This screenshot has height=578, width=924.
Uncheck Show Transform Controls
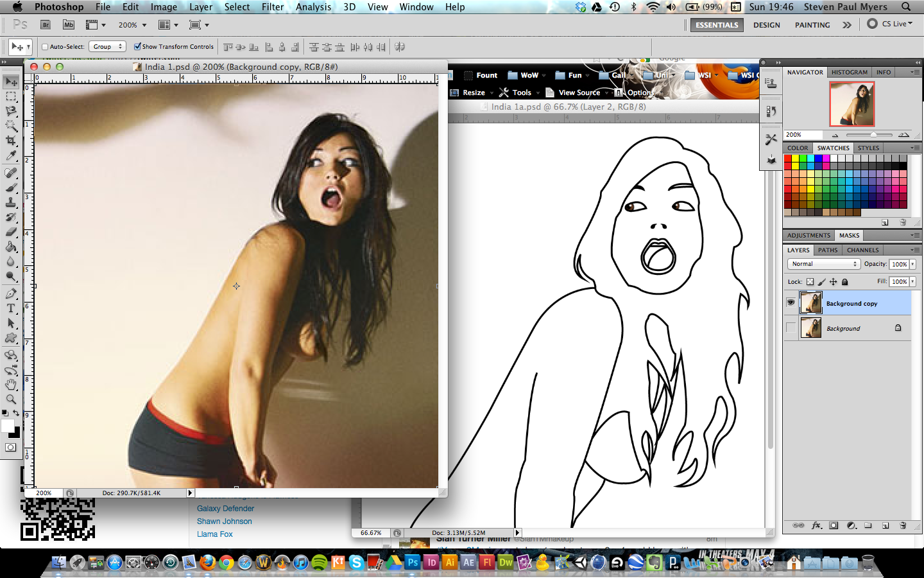pyautogui.click(x=137, y=46)
